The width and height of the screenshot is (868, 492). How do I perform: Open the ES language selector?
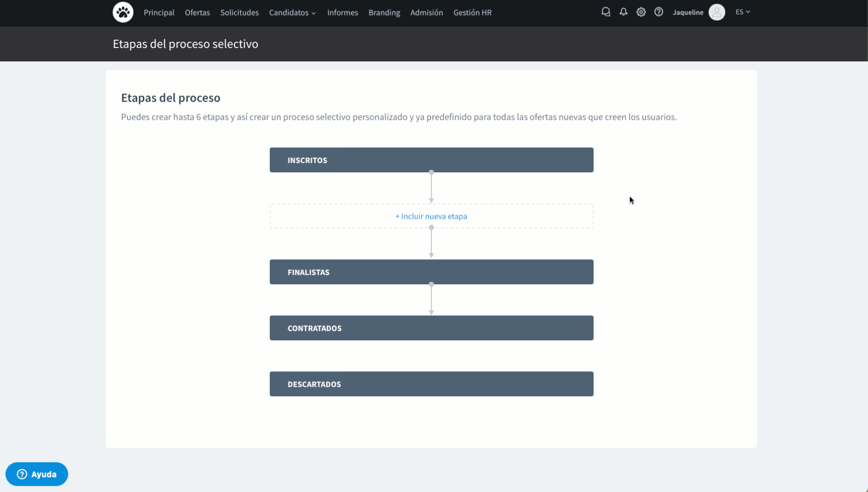pos(742,12)
